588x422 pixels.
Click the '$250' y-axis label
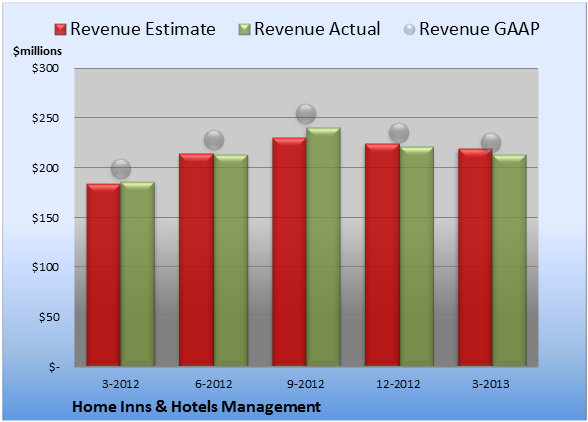click(x=45, y=118)
